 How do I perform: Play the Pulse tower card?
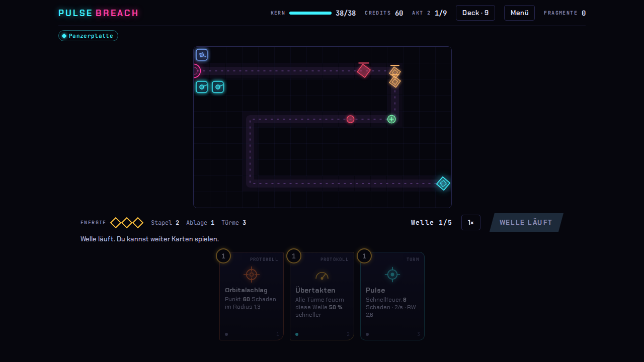[392, 296]
